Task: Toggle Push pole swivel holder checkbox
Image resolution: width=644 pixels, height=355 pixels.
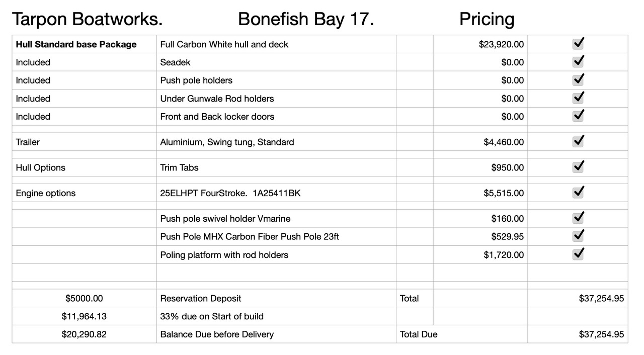Action: (578, 218)
